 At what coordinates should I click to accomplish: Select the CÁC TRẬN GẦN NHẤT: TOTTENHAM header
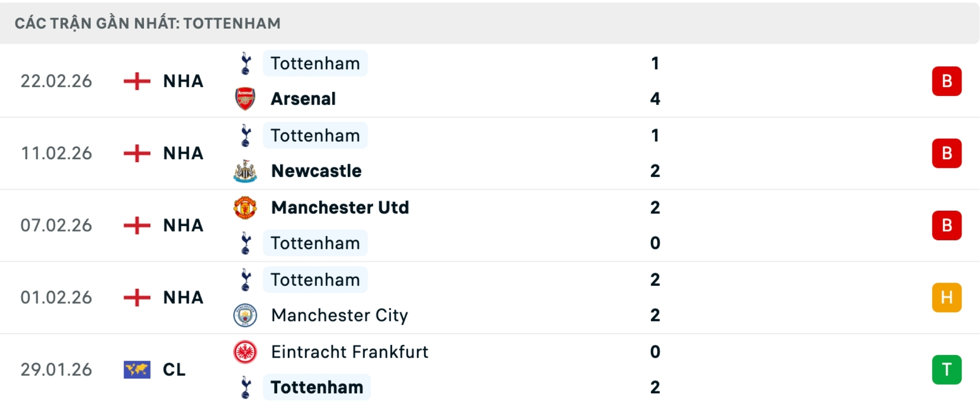pos(147,22)
